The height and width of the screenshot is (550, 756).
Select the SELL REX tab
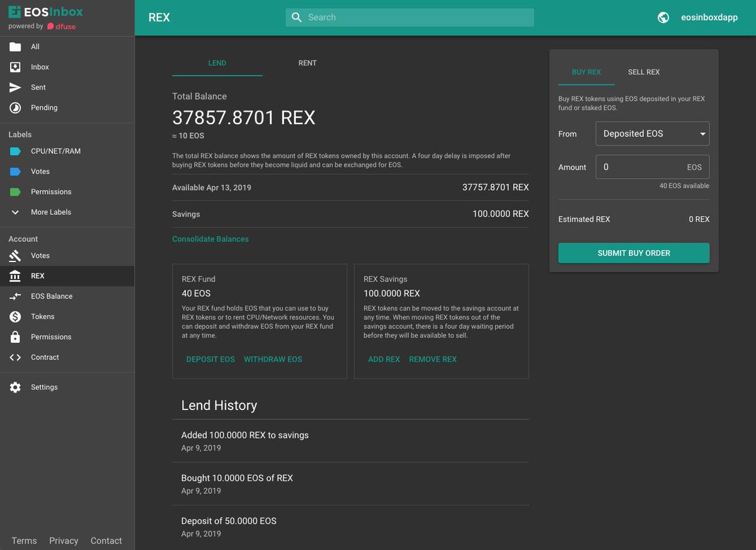coord(644,72)
